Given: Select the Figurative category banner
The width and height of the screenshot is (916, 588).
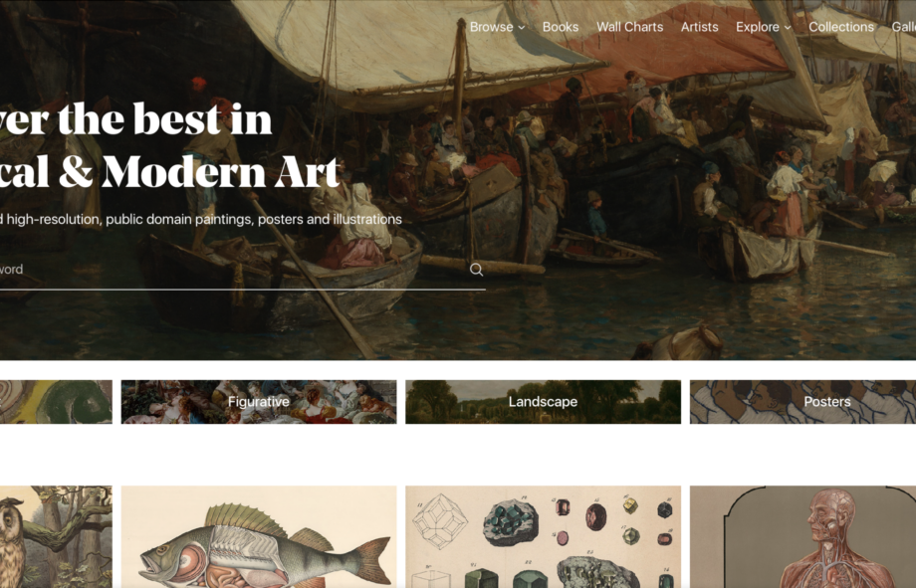Looking at the screenshot, I should [x=259, y=402].
